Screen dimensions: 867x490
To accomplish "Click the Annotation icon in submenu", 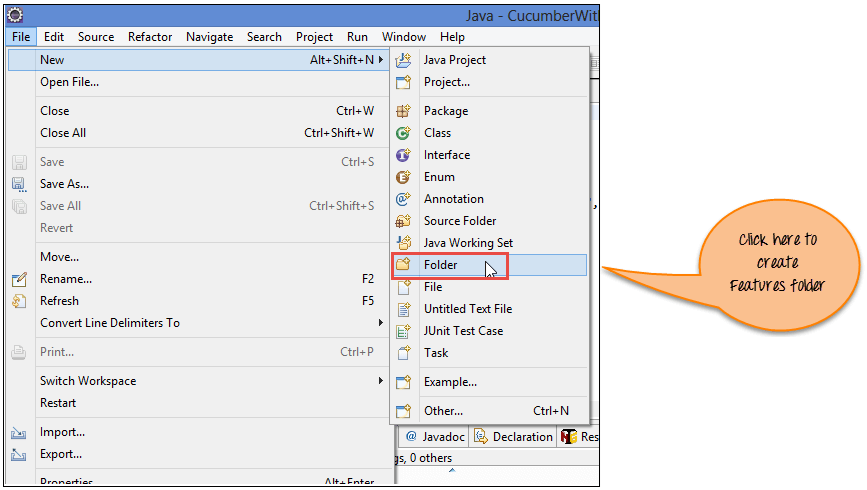I will 403,199.
